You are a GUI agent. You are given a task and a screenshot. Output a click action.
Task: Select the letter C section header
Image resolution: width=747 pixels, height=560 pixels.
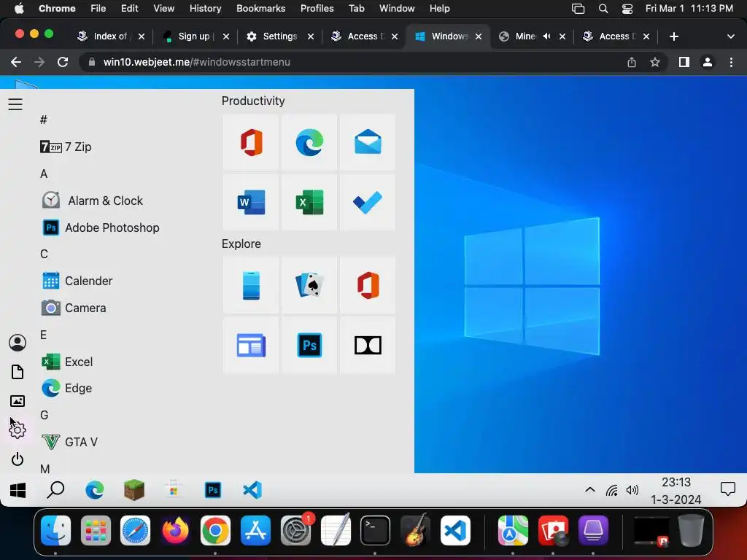44,254
